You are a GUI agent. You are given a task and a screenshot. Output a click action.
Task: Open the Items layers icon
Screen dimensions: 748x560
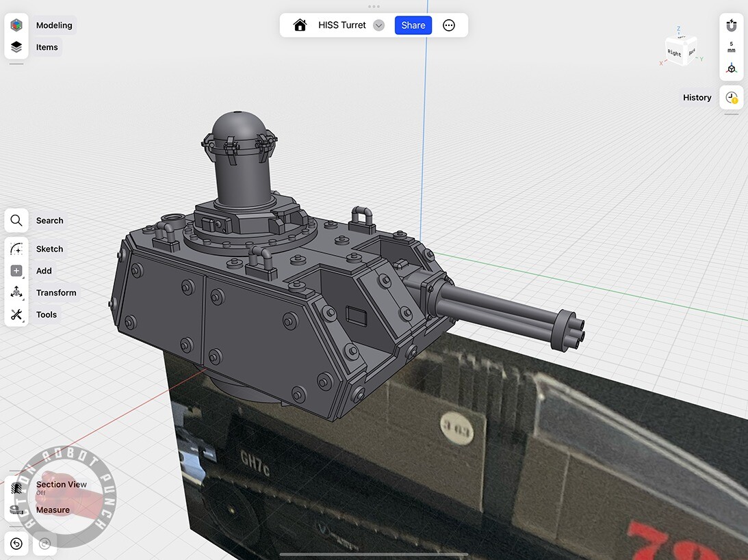pyautogui.click(x=16, y=46)
